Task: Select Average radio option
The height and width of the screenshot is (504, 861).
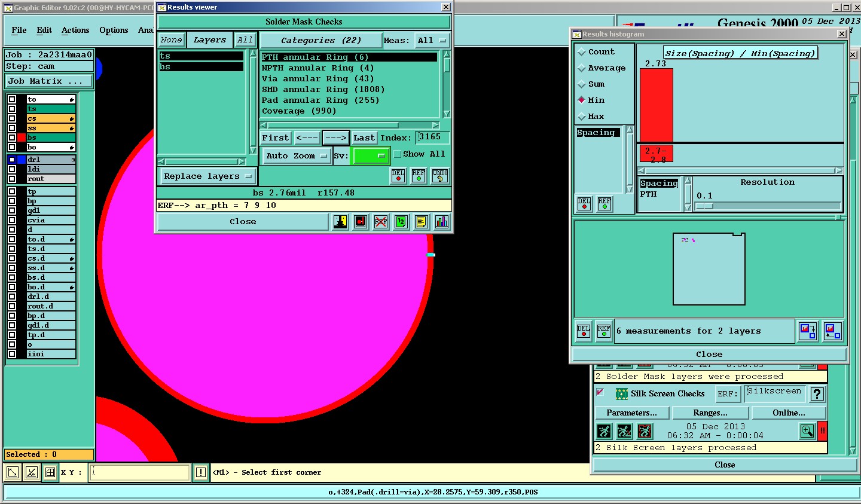Action: (582, 68)
